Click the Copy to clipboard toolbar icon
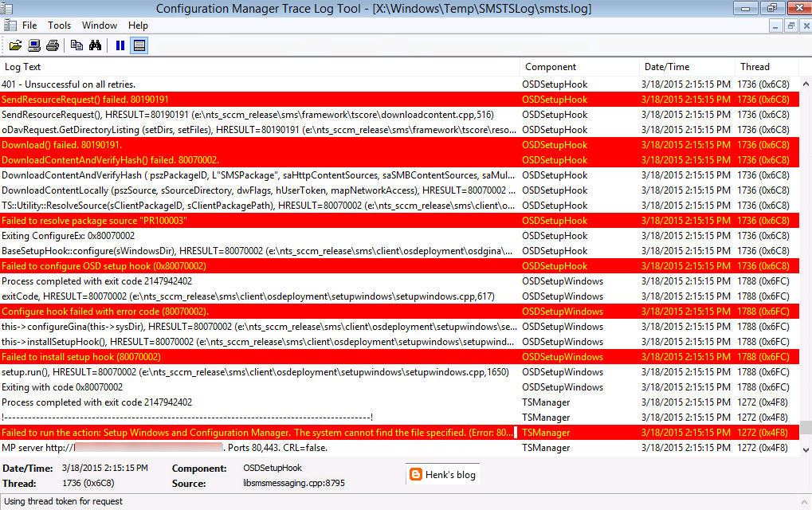 click(76, 45)
